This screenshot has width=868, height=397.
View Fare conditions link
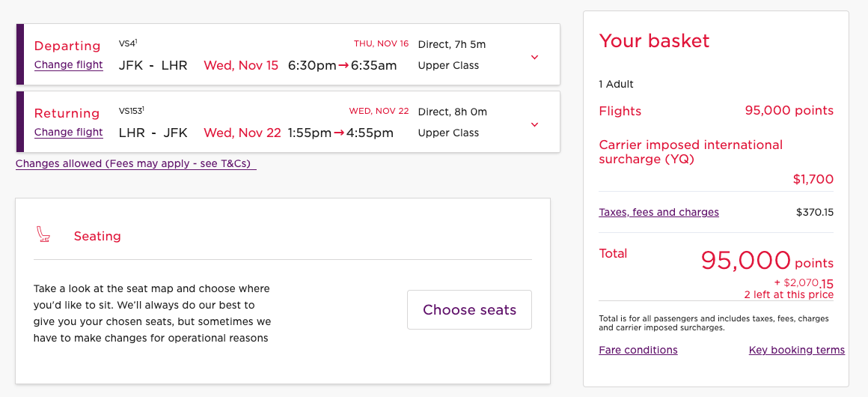click(638, 350)
